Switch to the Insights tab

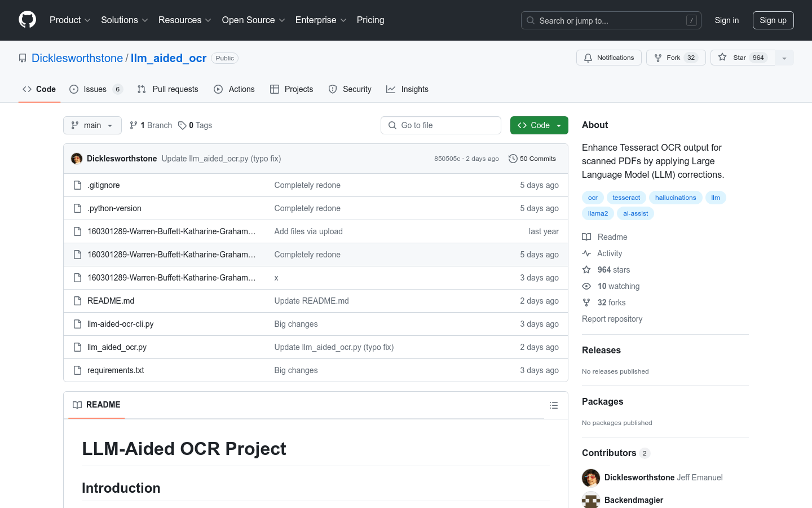click(407, 89)
